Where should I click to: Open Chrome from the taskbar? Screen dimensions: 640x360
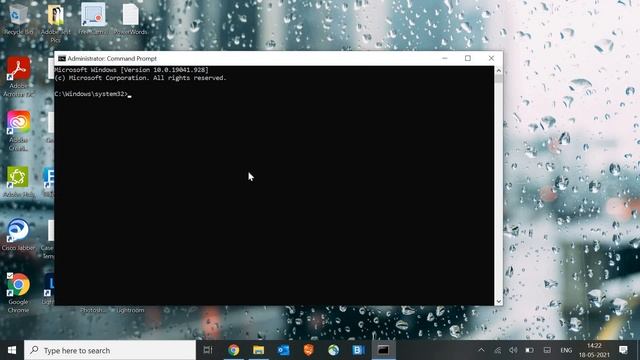point(233,350)
